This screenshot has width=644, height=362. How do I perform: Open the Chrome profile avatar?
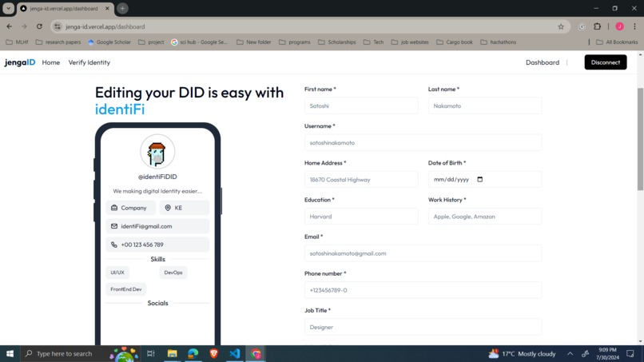pyautogui.click(x=619, y=26)
